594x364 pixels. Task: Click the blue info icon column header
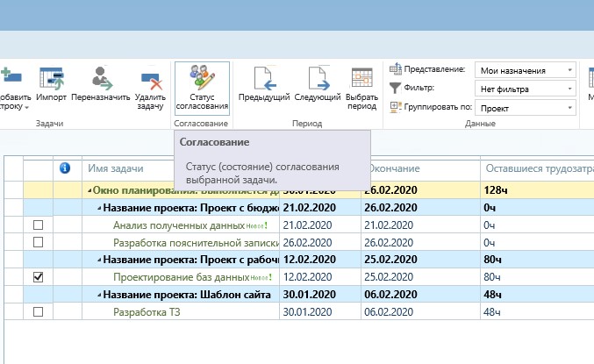tap(64, 168)
